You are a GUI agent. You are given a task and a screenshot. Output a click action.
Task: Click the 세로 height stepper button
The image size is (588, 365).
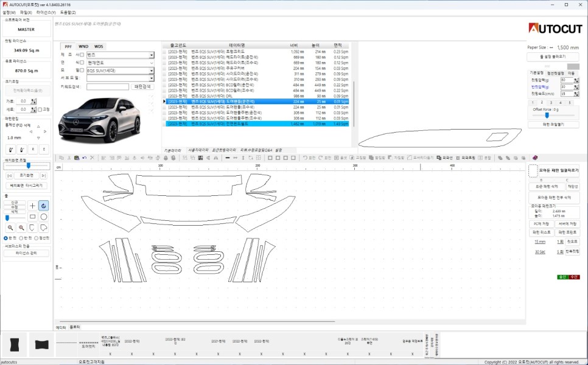pos(33,109)
